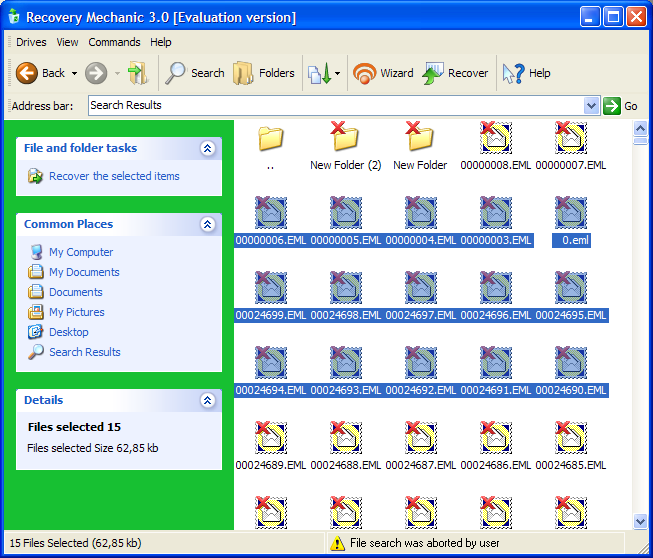Select the 00024685.EML file icon
The image size is (653, 558).
pyautogui.click(x=571, y=437)
